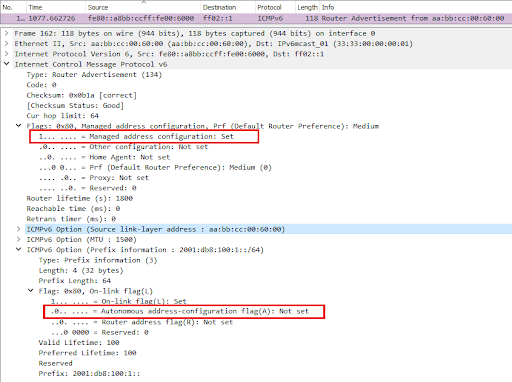Select Preferred Lifetime: 100 field
Screen dimensions: 512x382
click(88, 353)
